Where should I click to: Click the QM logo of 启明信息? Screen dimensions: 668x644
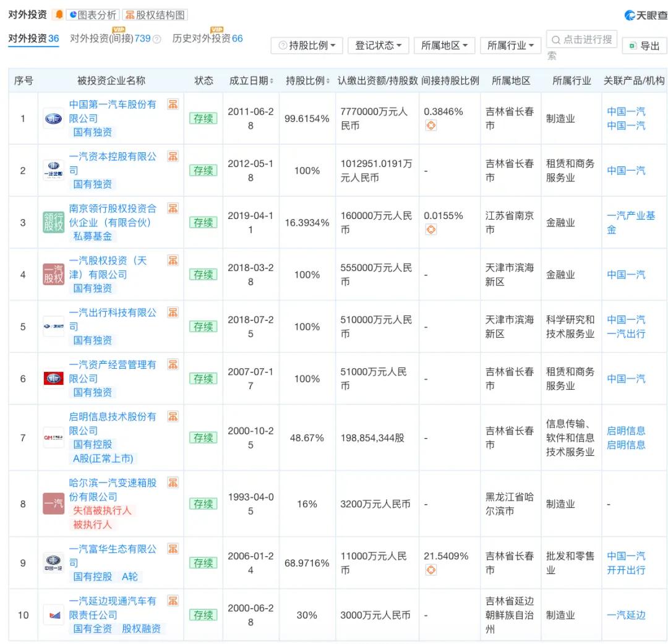53,438
